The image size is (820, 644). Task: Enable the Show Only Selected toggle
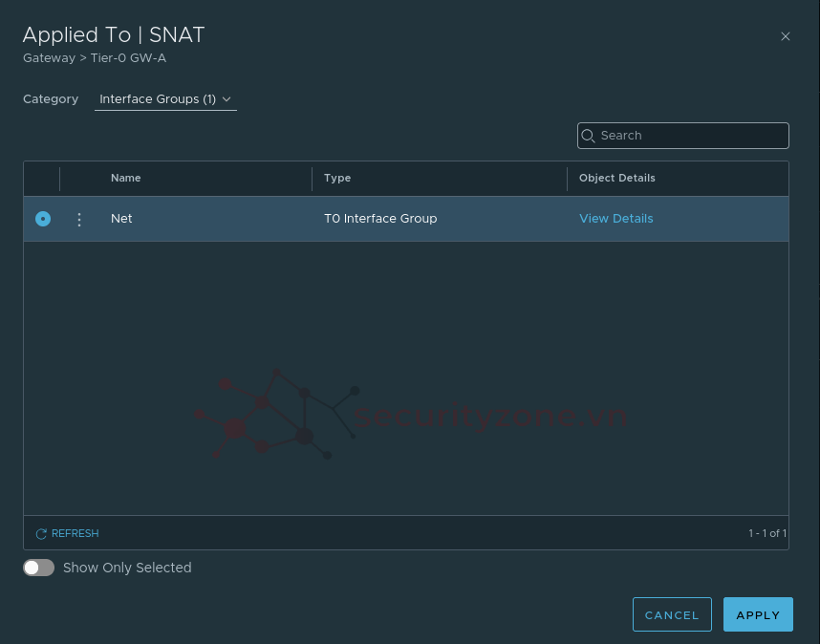(39, 568)
